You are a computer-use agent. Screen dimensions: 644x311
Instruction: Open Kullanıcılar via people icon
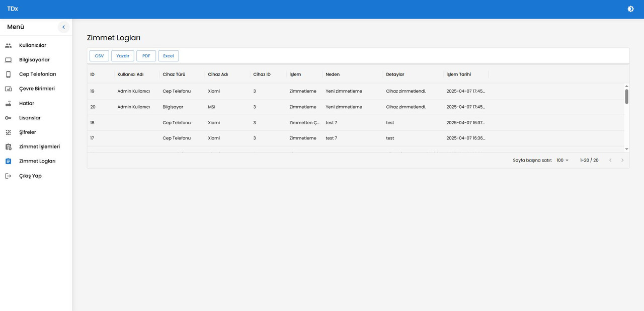pos(8,45)
